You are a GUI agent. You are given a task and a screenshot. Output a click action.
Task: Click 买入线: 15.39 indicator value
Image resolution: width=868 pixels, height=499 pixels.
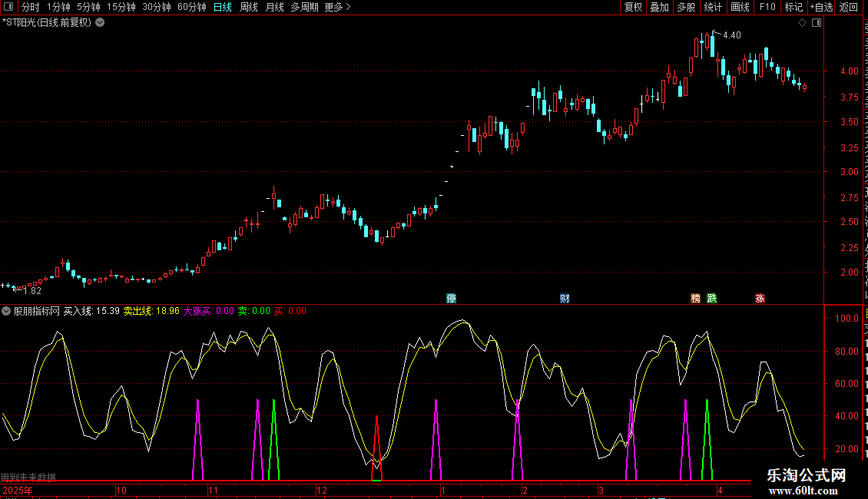(91, 311)
